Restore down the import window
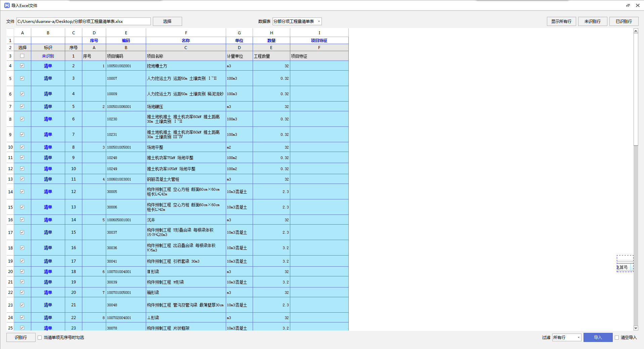 coord(628,5)
